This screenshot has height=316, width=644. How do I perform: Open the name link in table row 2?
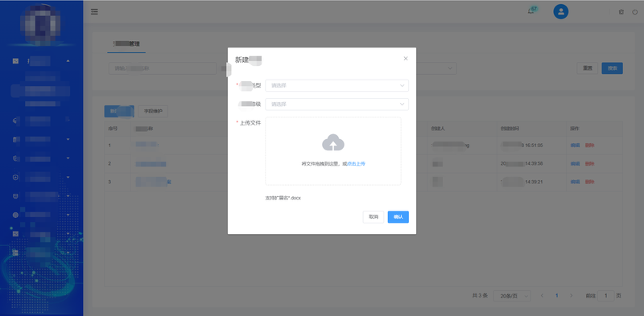click(151, 164)
